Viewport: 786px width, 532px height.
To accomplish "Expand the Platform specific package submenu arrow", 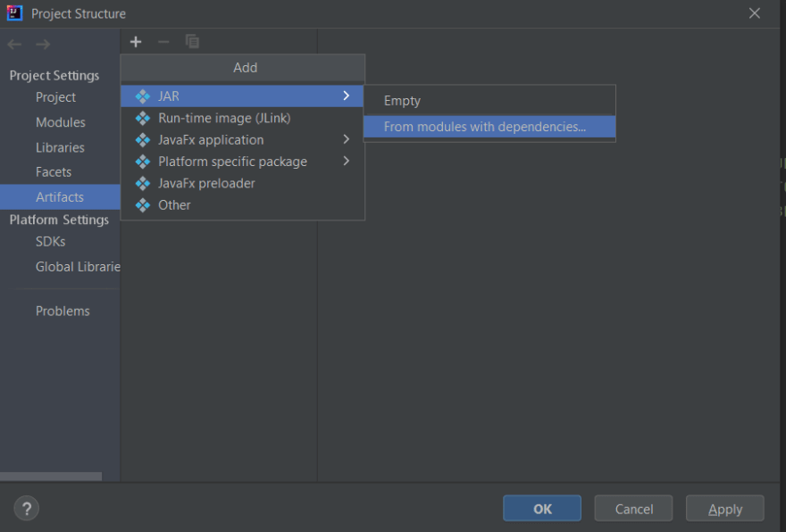I will (347, 161).
